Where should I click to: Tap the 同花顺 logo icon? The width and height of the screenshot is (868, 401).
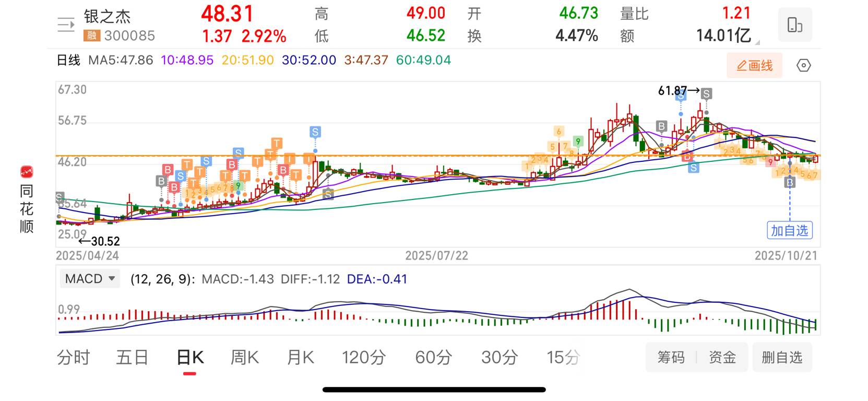pos(27,172)
